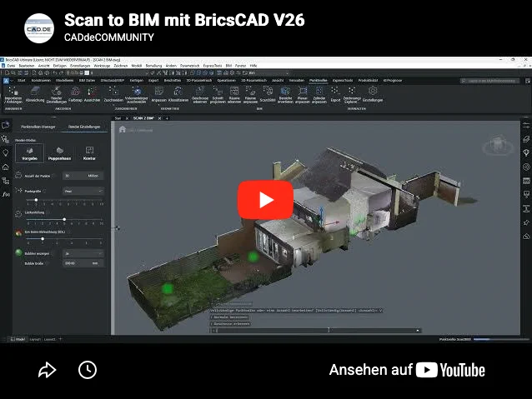Click the command line input field
The image size is (532, 399).
click(x=314, y=330)
